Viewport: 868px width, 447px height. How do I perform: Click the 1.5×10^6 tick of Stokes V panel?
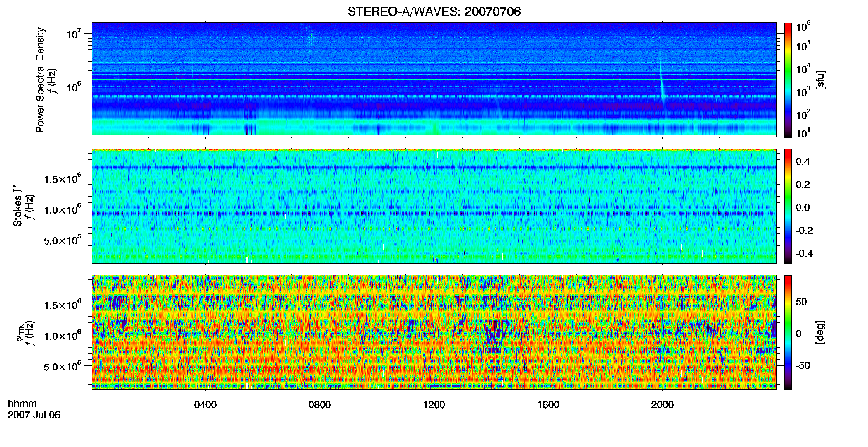tap(63, 179)
